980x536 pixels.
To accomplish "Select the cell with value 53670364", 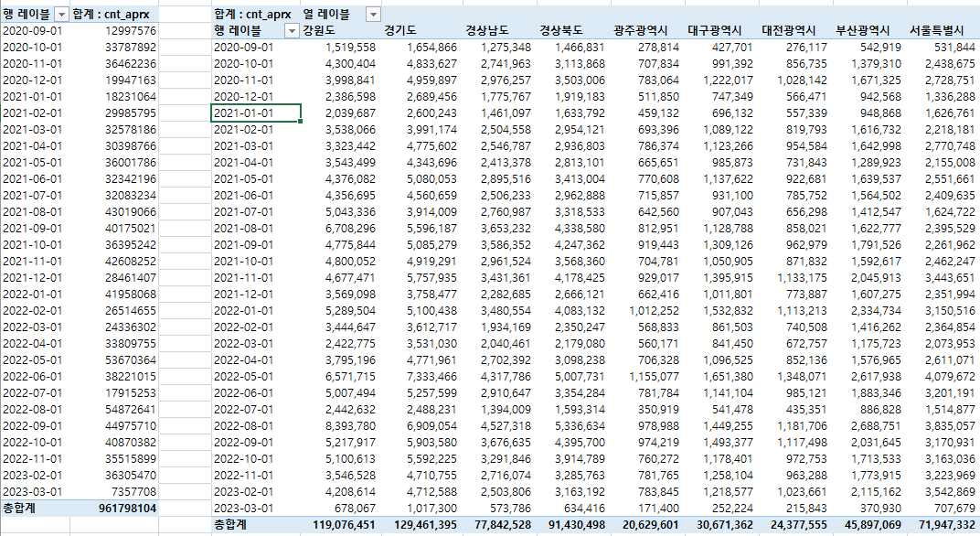I will coord(131,360).
